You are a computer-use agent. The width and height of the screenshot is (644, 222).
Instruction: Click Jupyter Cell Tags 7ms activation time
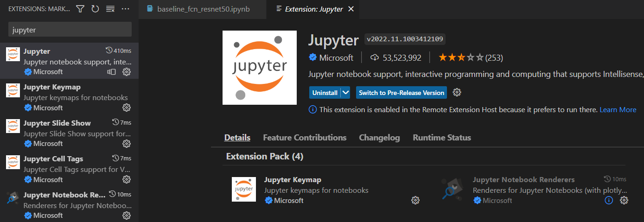pos(122,158)
